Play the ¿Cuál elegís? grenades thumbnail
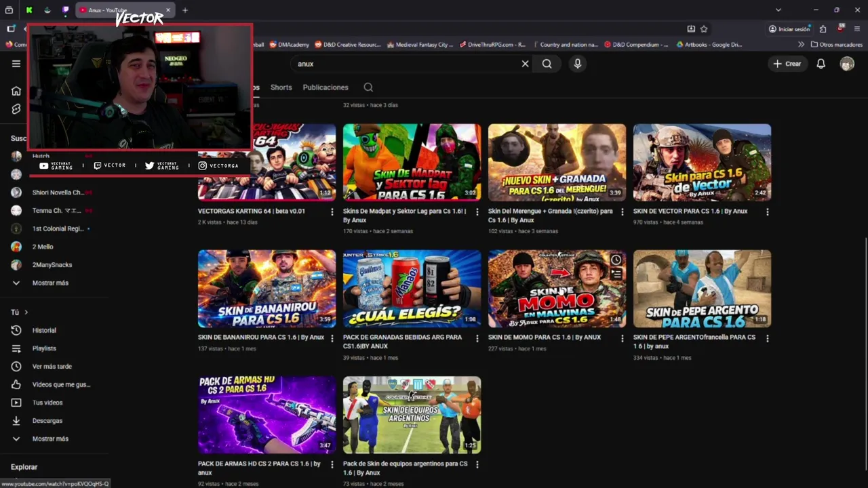Viewport: 868px width, 488px height. pyautogui.click(x=412, y=289)
